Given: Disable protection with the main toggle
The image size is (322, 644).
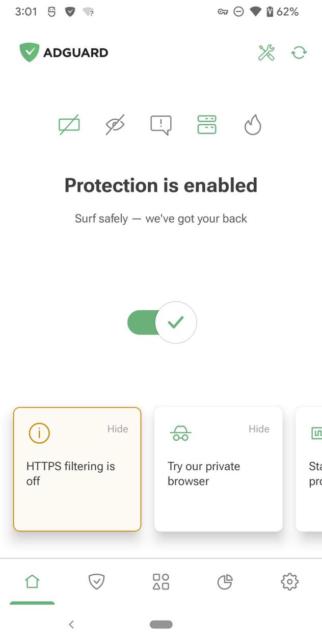Looking at the screenshot, I should pos(161,322).
